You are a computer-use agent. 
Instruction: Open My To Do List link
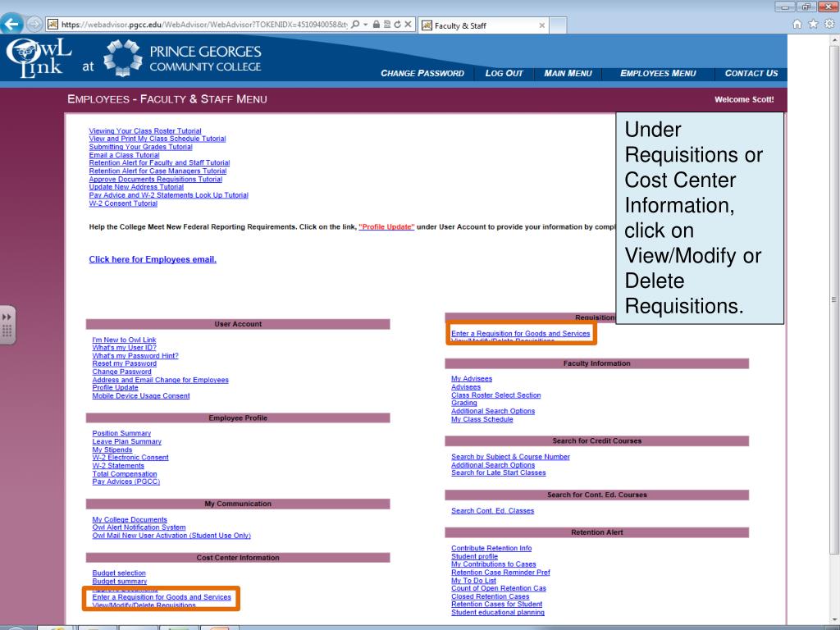tap(473, 581)
